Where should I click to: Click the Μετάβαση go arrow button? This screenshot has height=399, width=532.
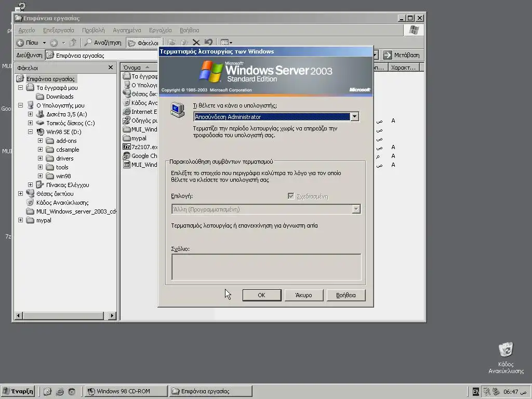click(x=402, y=55)
